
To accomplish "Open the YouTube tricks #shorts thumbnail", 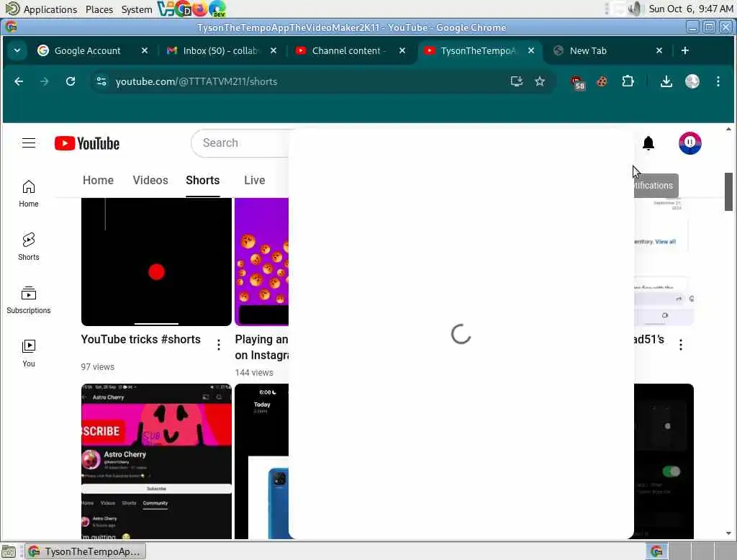I will coord(156,261).
